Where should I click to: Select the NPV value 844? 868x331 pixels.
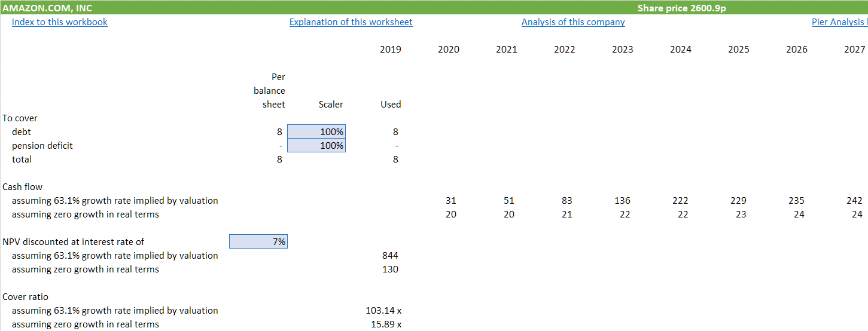coord(390,255)
